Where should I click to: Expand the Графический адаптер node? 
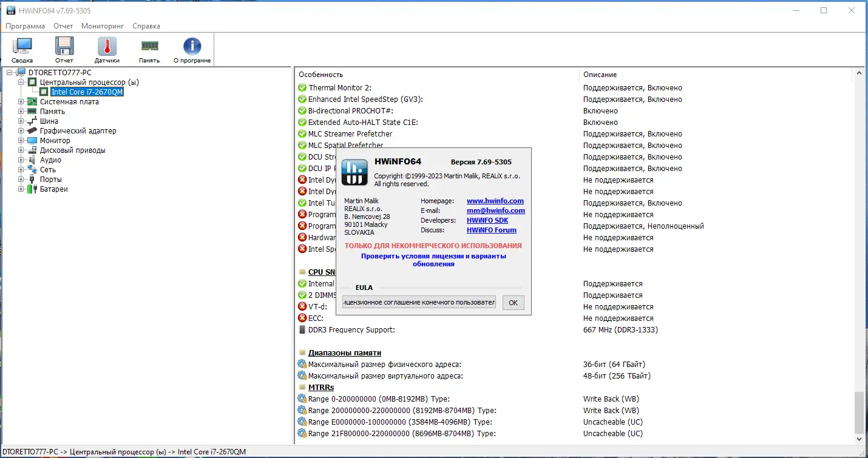click(x=21, y=131)
